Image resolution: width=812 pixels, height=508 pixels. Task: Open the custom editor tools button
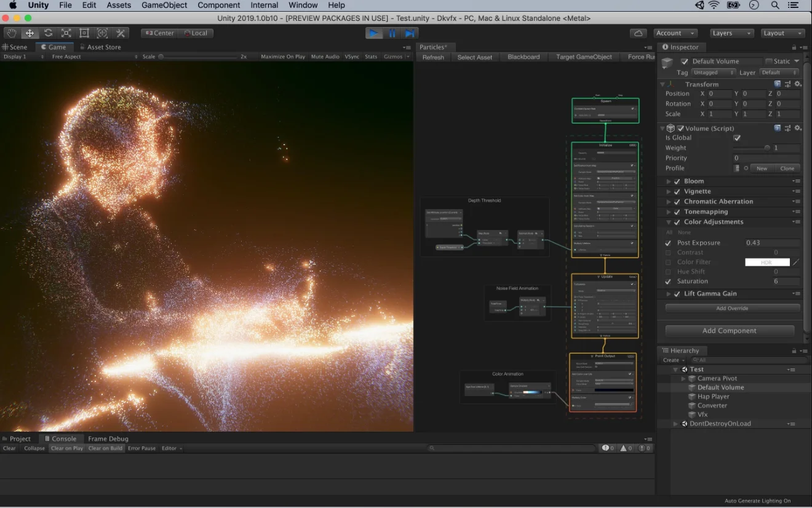[121, 33]
